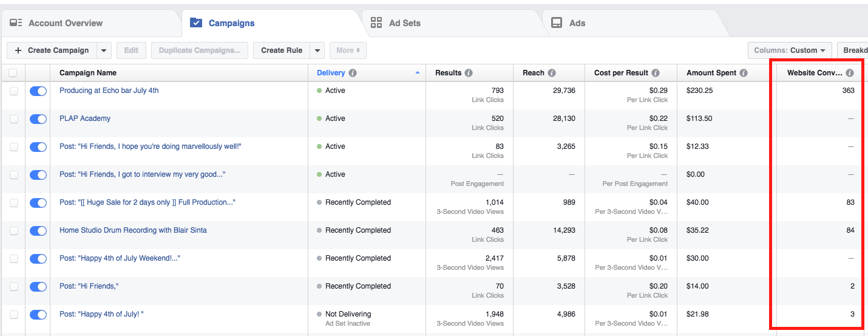Click info icon next to Cost per Result
Viewport: 868px width, 336px height.
click(656, 73)
